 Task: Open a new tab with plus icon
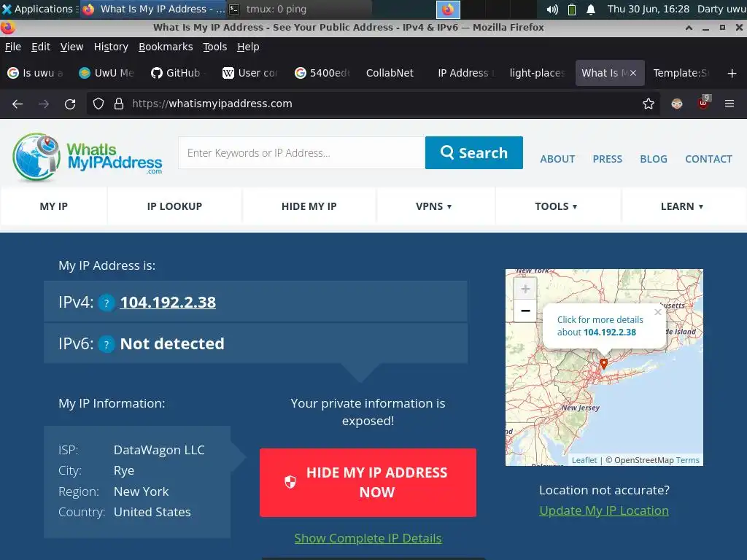point(732,74)
